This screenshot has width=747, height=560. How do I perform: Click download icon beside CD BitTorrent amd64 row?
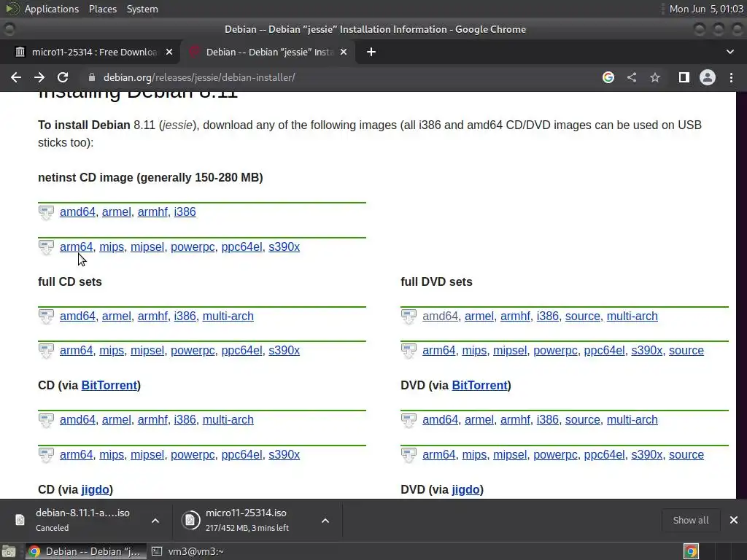[x=46, y=420]
